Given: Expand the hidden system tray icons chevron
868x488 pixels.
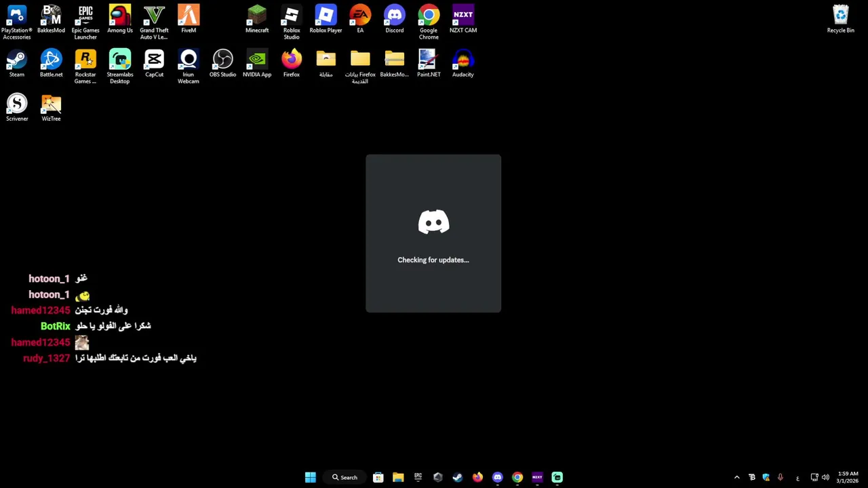Looking at the screenshot, I should [737, 477].
